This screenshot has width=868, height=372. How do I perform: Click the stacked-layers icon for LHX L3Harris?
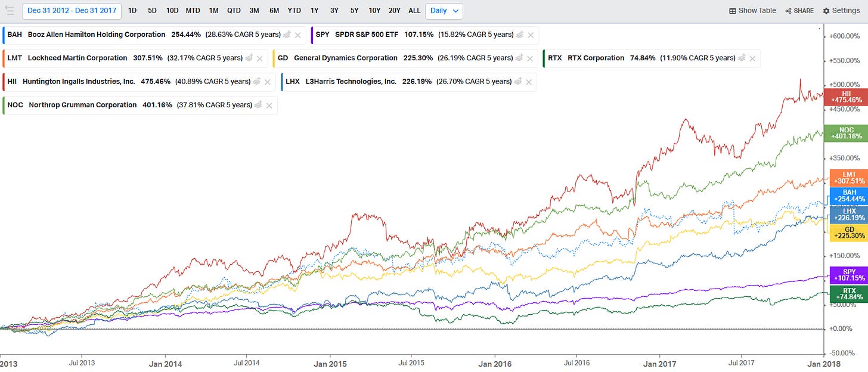[x=517, y=81]
